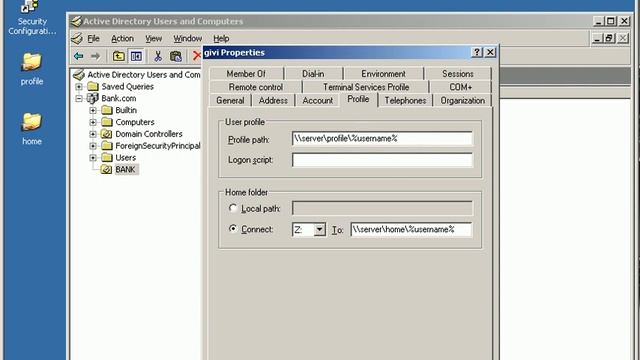Screen dimensions: 640x360
Task: Switch to Terminal Services Profile tab
Action: point(366,87)
